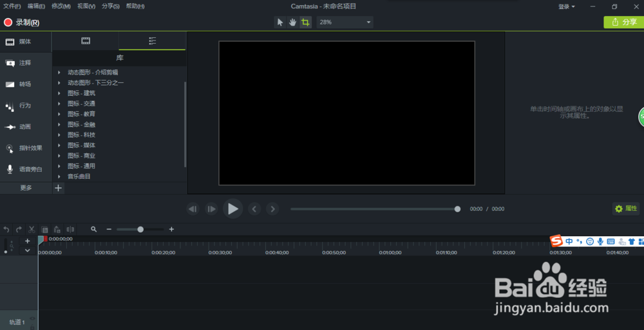
Task: Click the playback progress slider handle
Action: pyautogui.click(x=457, y=209)
